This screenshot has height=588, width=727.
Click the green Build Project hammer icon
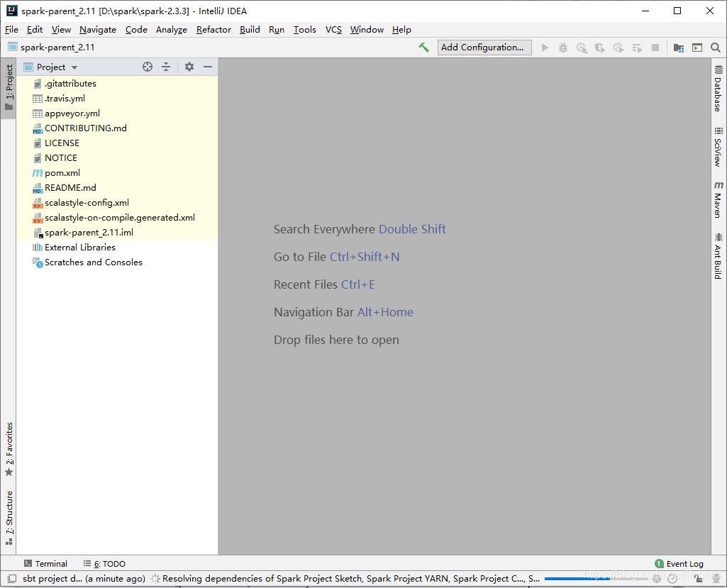point(423,48)
